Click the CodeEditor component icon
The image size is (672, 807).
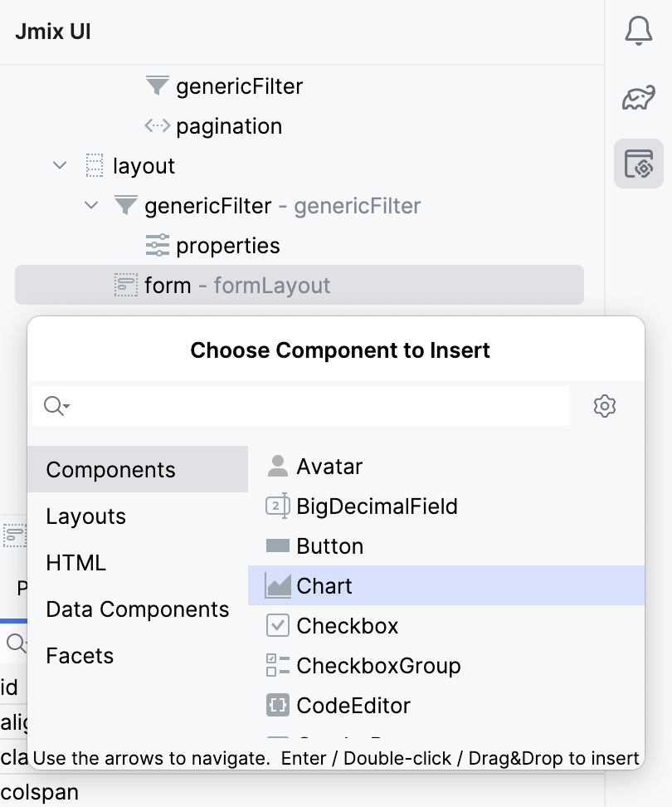(278, 706)
